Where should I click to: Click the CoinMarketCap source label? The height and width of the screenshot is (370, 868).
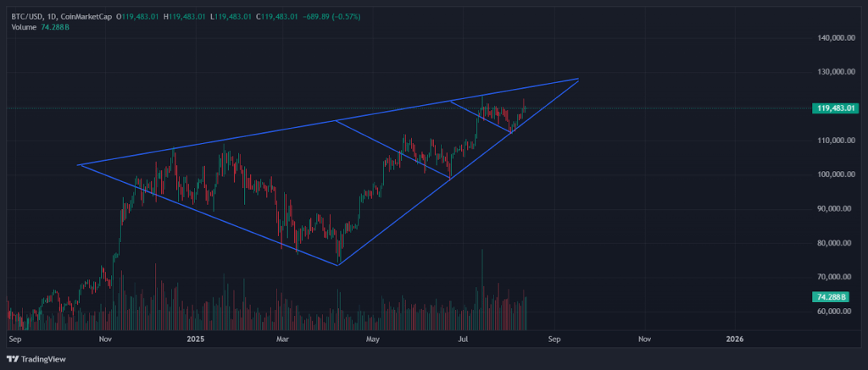[86, 17]
